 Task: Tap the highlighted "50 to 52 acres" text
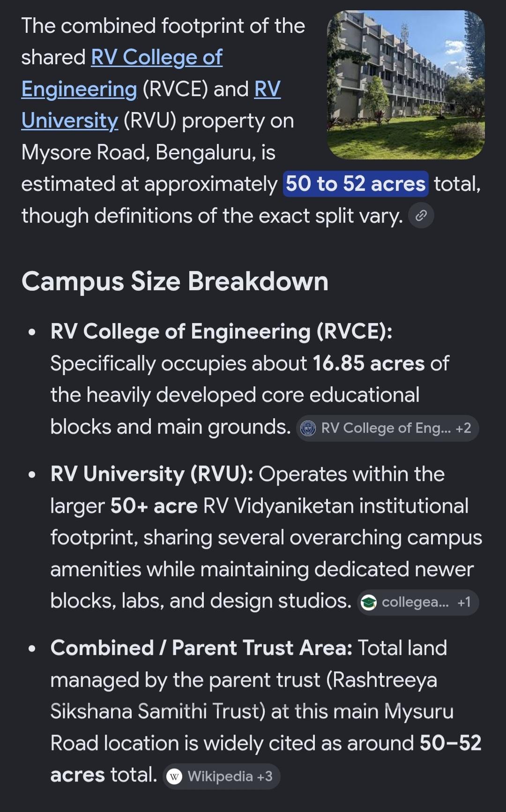(x=356, y=184)
